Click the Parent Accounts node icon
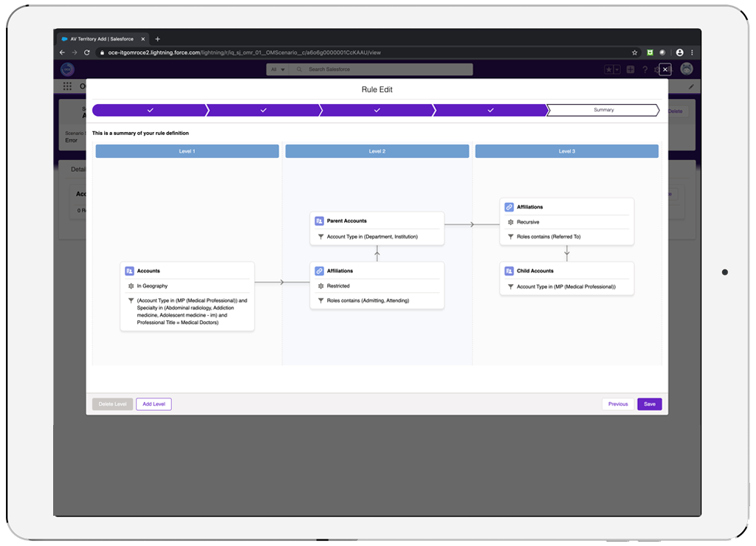This screenshot has width=756, height=546. pyautogui.click(x=320, y=221)
